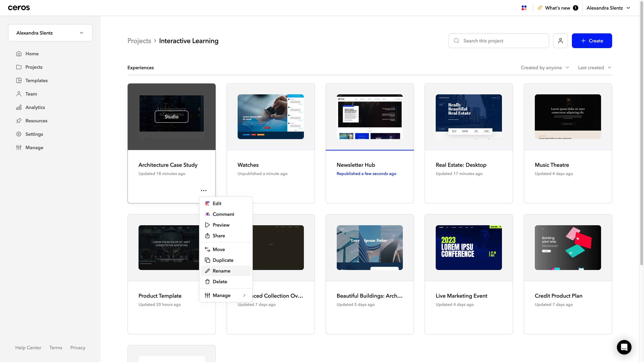644x362 pixels.
Task: Click the members person icon button
Action: click(x=560, y=41)
